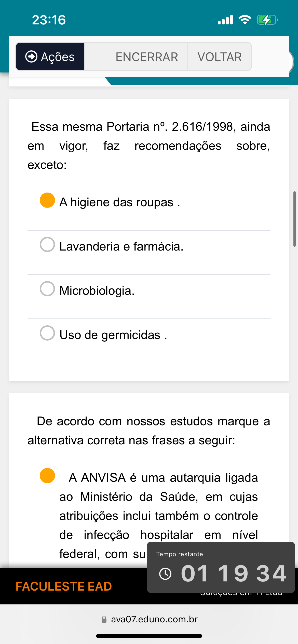Tap the ava07.eduno.com.br address bar
Screen dimensions: 298x644
(x=154, y=619)
